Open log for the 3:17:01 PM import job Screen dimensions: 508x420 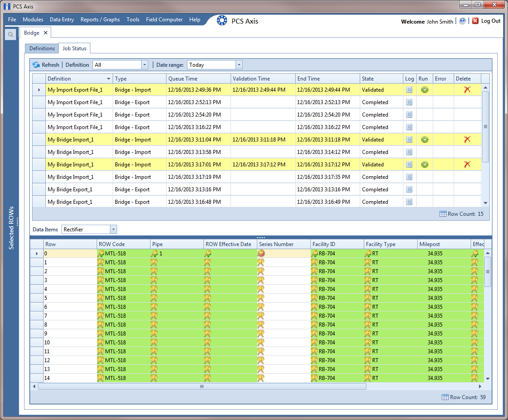coord(409,165)
